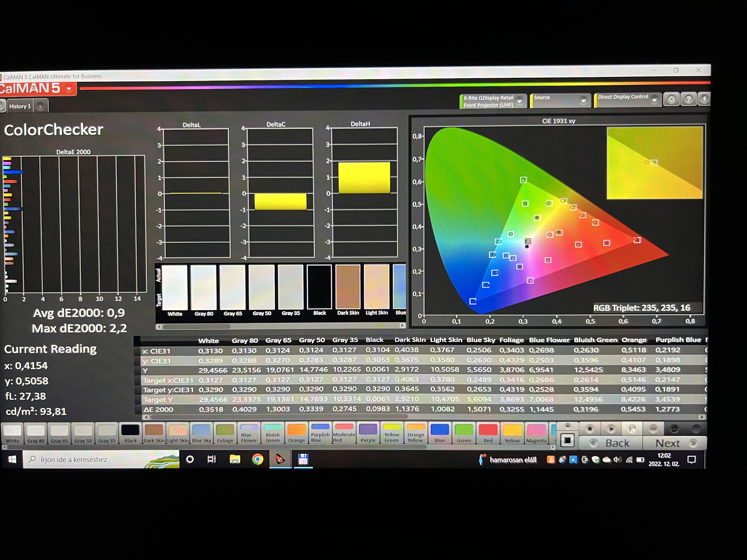Screen dimensions: 747x560
Task: Open the Source dropdown
Action: click(583, 101)
